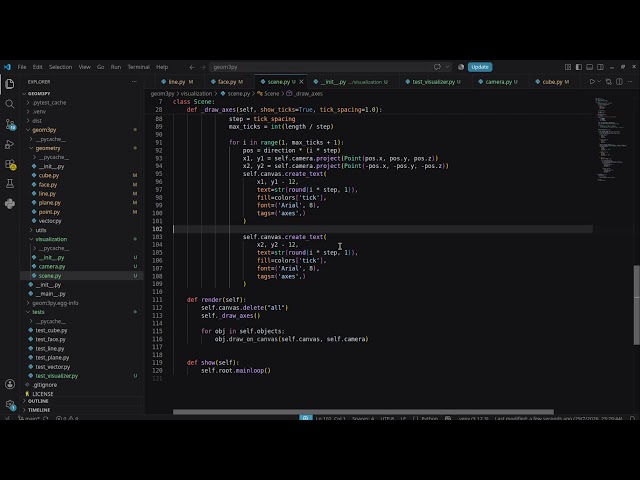Open editor more actions ellipsis
Screen dimensions: 640x480
click(630, 82)
